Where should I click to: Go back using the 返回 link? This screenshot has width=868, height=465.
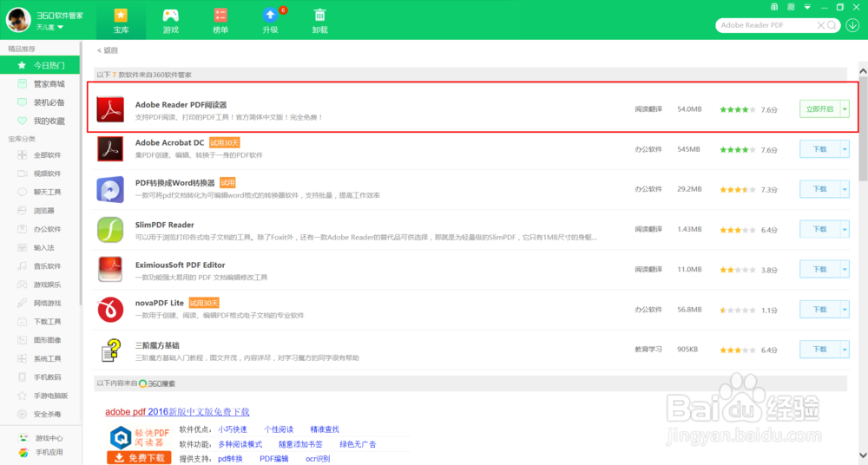(x=108, y=50)
